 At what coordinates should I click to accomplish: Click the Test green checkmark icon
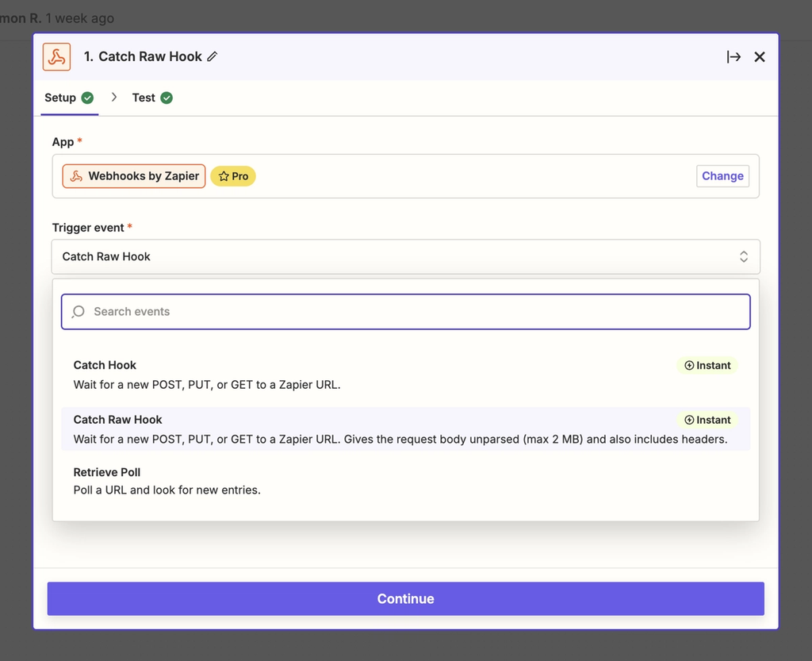[167, 98]
